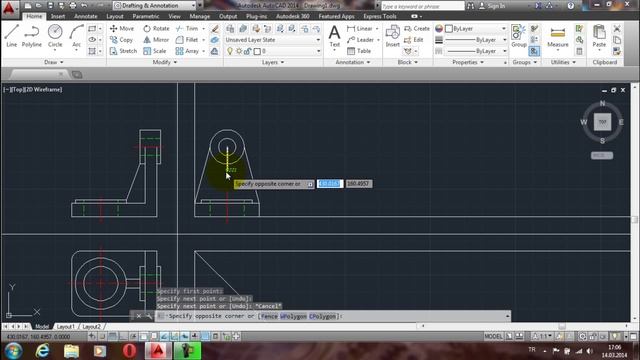The width and height of the screenshot is (640, 360).
Task: Toggle MODEL space status button
Action: point(493,336)
